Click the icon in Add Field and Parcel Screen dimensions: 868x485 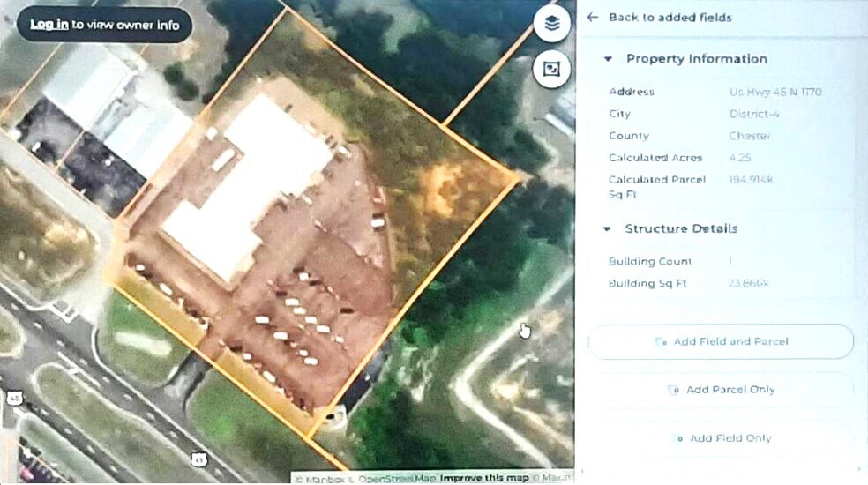(x=661, y=342)
